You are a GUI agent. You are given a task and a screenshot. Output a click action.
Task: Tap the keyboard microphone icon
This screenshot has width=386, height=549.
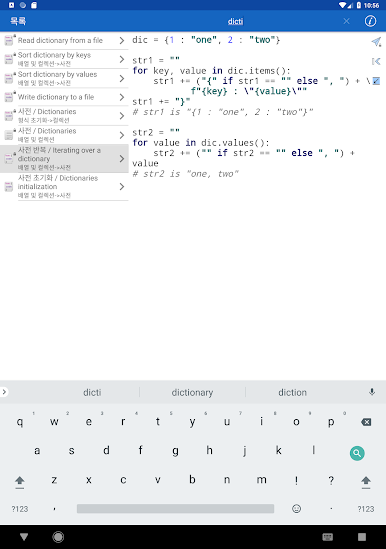372,392
